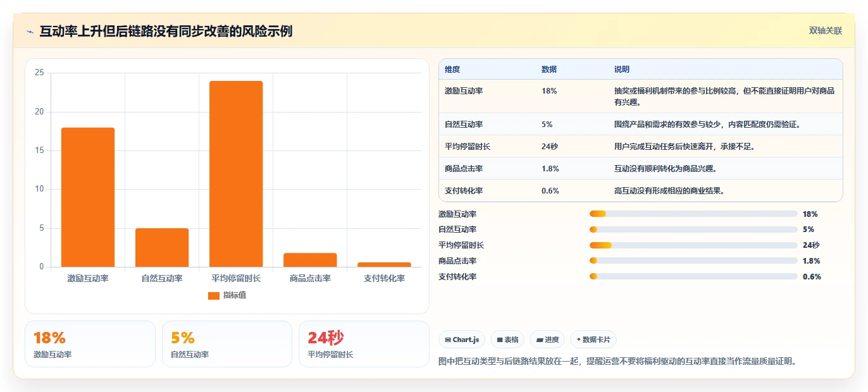Open the 24秒 平均停留时长 stat card
This screenshot has width=868, height=392.
click(x=364, y=344)
